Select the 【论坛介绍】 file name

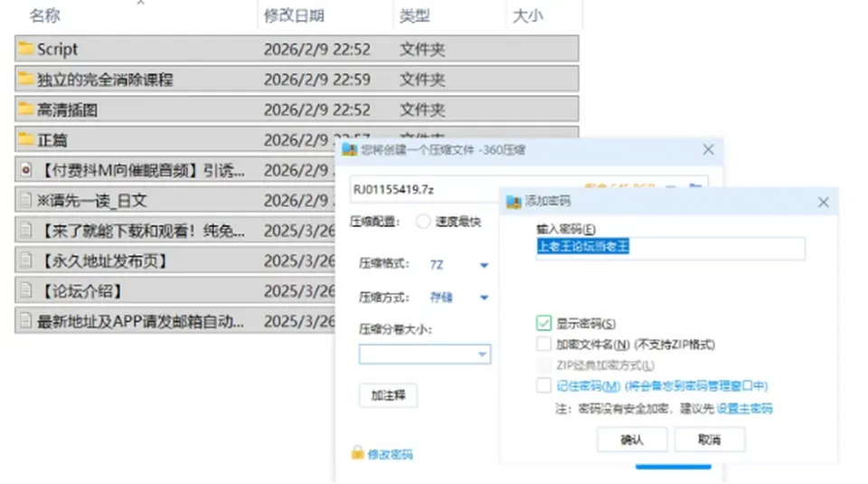[82, 290]
